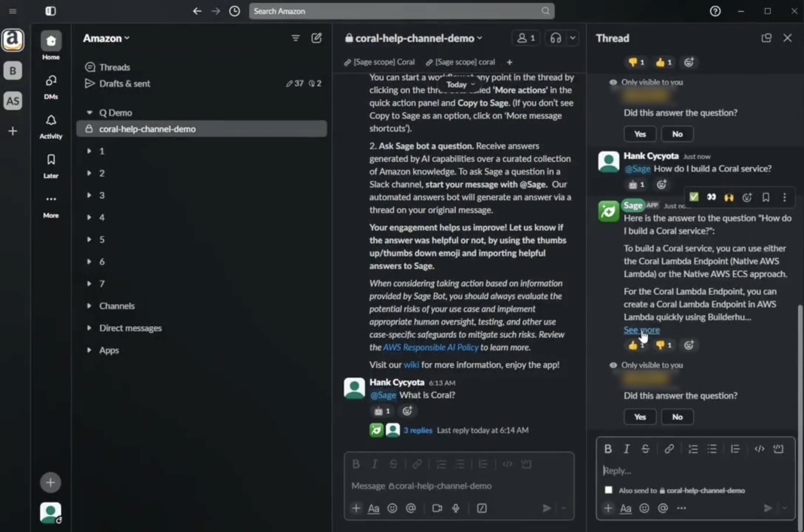Expand the section named 1
Viewport: 804px width, 532px height.
tap(89, 151)
